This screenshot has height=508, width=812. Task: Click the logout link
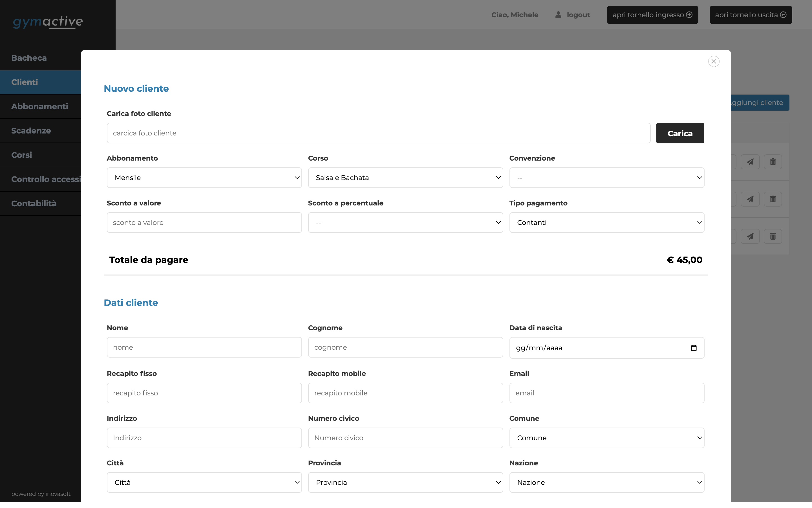(578, 15)
